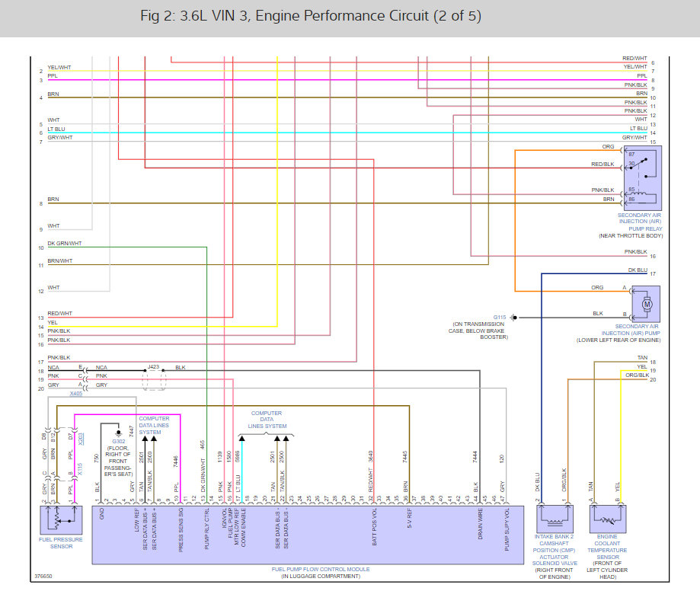Select the 5-V REF terminal label
The width and height of the screenshot is (700, 591).
pyautogui.click(x=409, y=518)
